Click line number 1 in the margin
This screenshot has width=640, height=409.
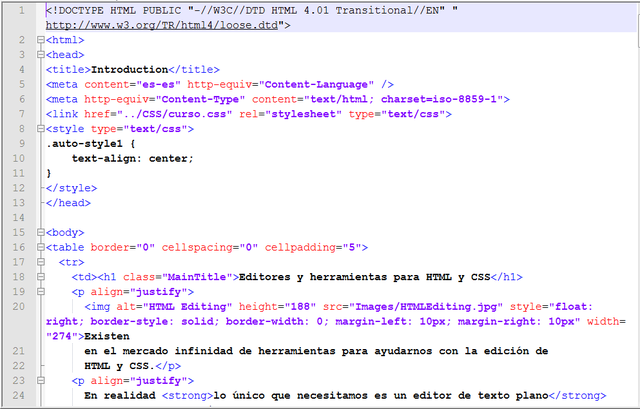coord(21,10)
